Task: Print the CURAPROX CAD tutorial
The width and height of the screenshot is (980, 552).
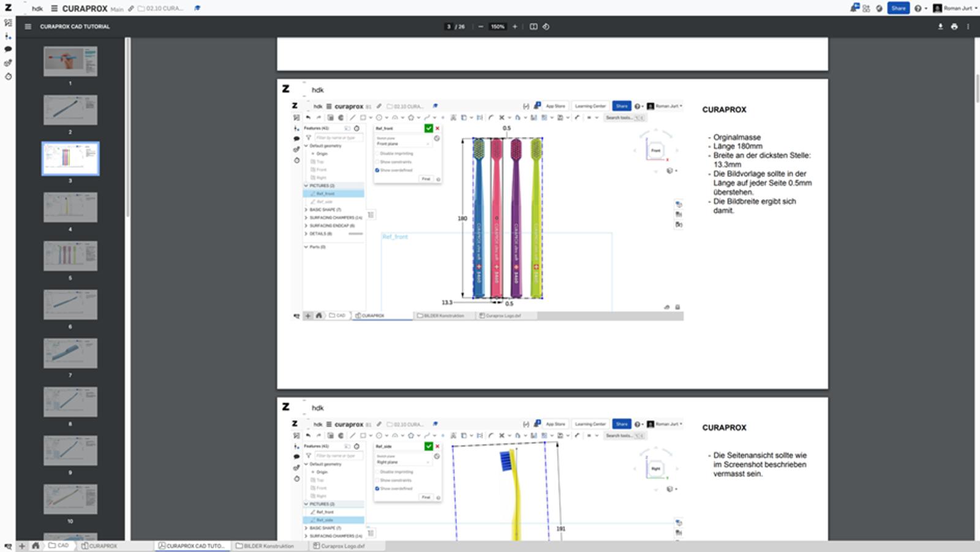Action: (954, 27)
